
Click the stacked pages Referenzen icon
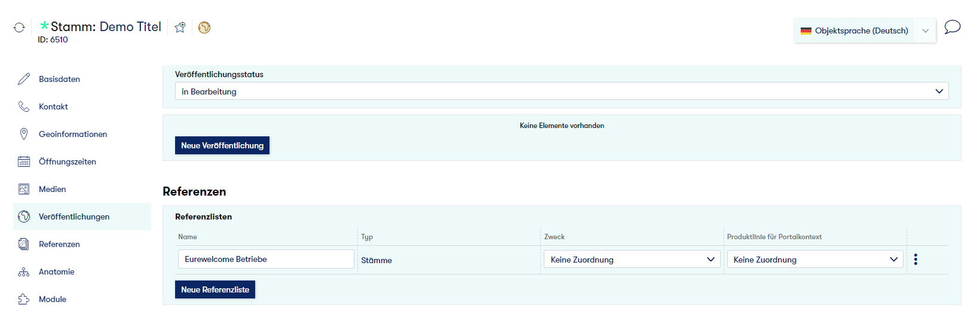click(24, 244)
